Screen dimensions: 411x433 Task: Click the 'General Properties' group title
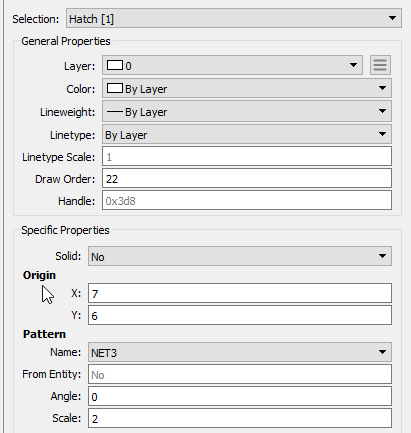[x=66, y=41]
